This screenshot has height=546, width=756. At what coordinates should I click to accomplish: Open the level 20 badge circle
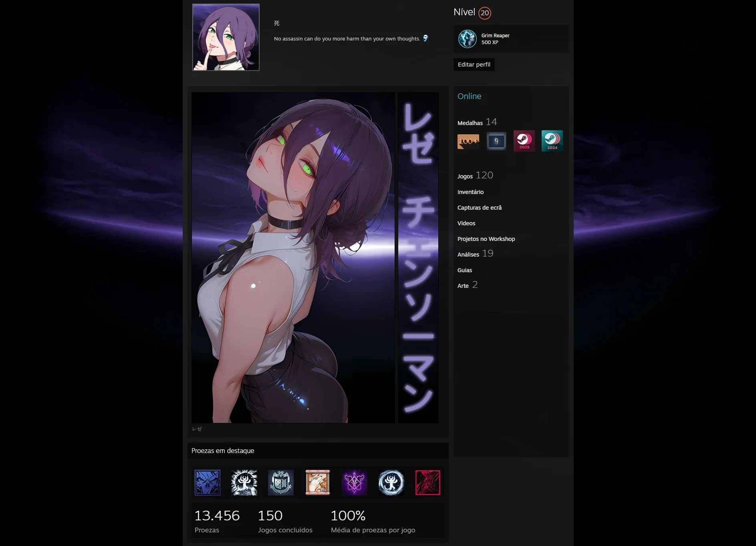(x=485, y=13)
